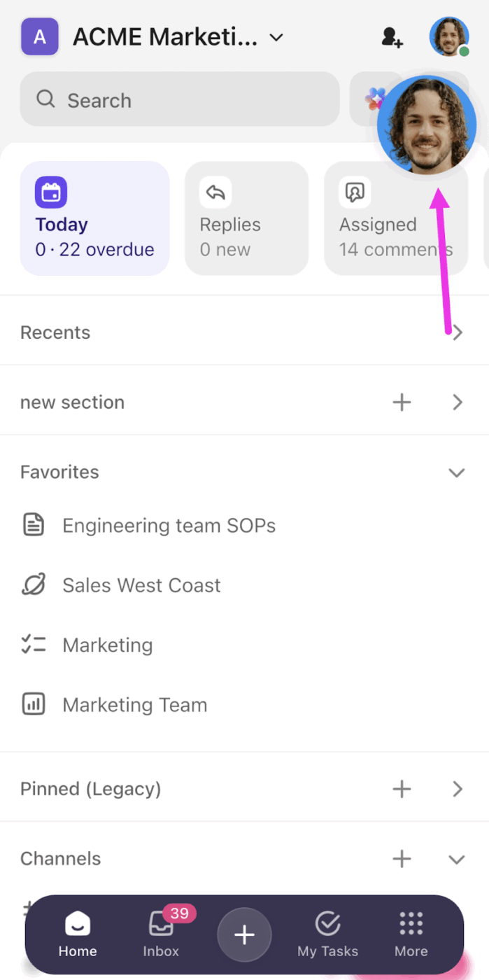
Task: Open the Inbox with 39 notifications
Action: pos(161,934)
